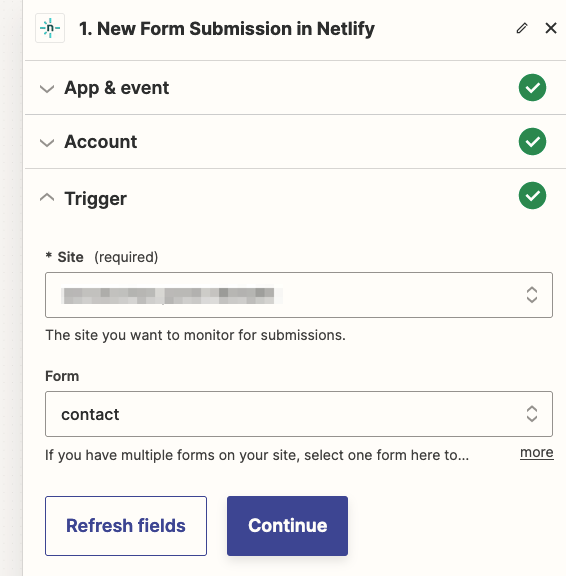Expand the App & event section chevron
The image size is (566, 576).
(47, 89)
